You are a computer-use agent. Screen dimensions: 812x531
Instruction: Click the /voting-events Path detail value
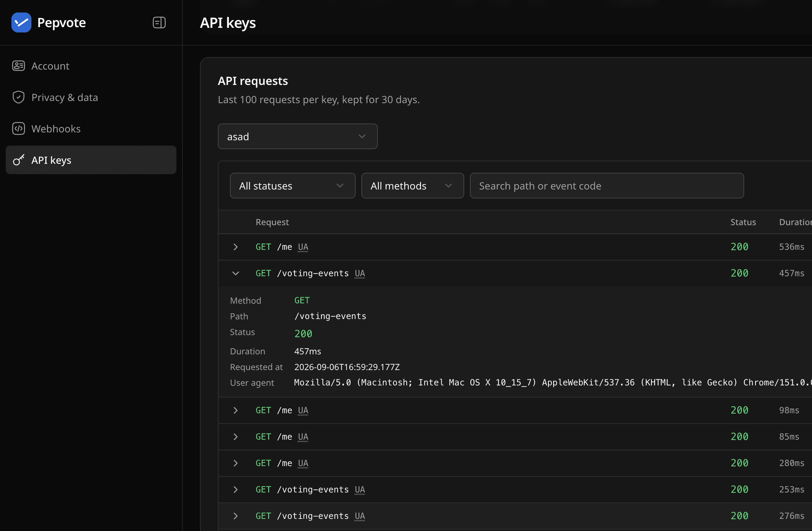point(330,316)
